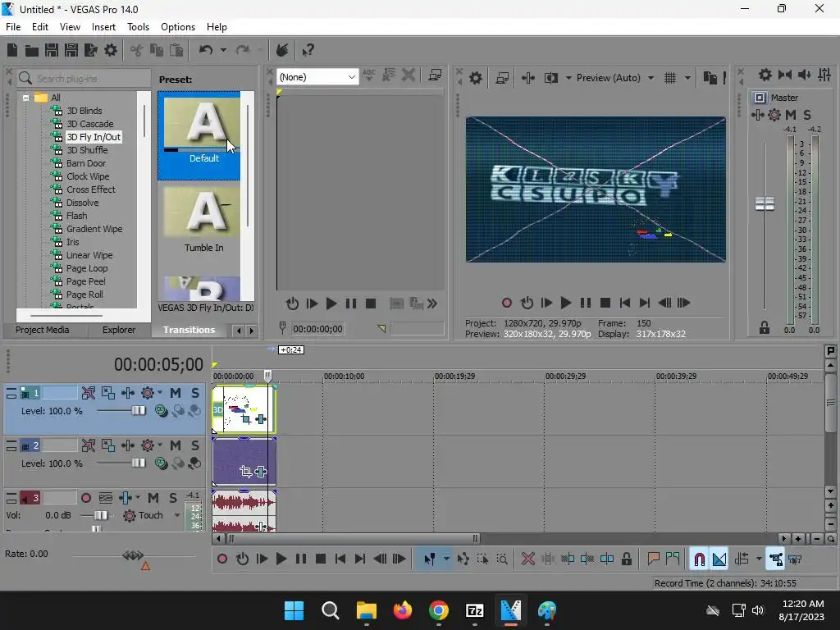Open edit tool selector dropdown arrow
Viewport: 840px width, 630px height.
pos(446,559)
